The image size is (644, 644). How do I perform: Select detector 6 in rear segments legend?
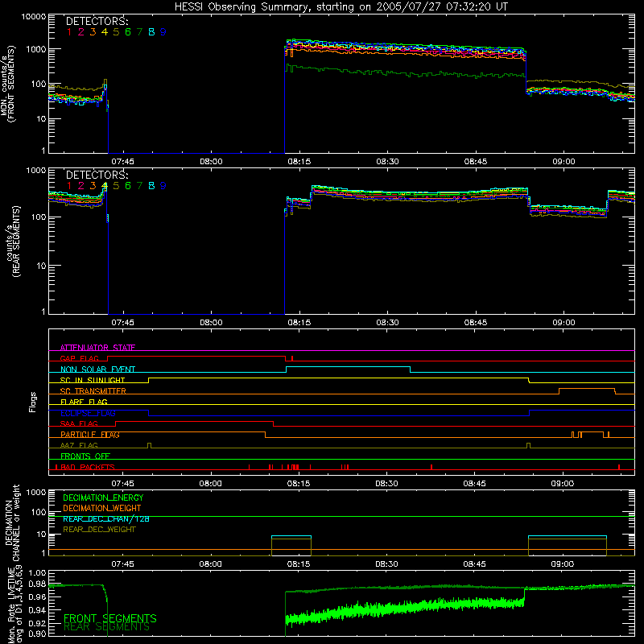click(128, 186)
